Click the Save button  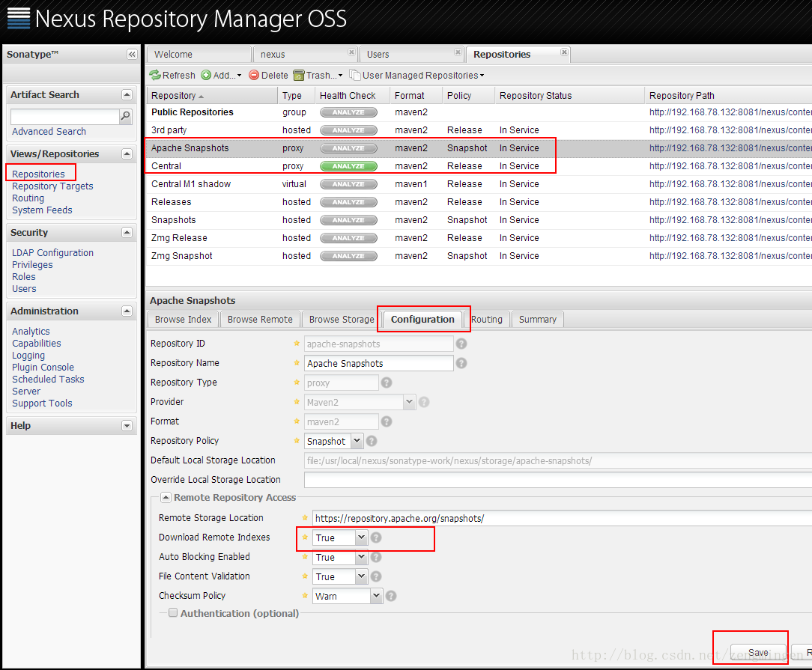pos(758,653)
